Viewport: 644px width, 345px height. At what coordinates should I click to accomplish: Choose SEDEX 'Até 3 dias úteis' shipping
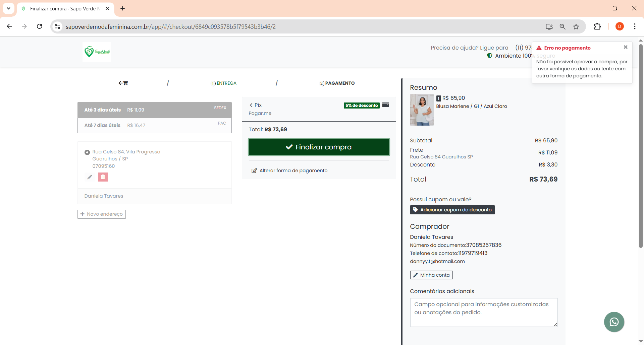point(155,110)
